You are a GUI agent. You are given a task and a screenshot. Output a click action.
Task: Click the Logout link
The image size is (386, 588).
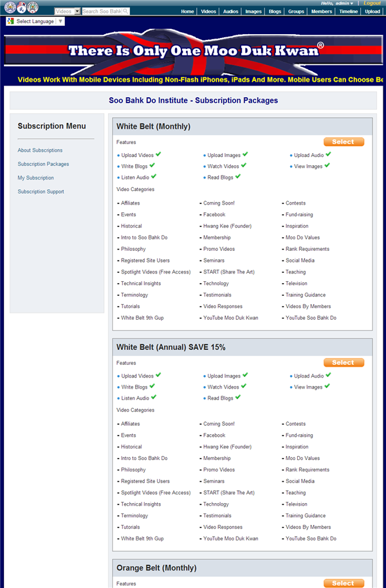(x=372, y=3)
